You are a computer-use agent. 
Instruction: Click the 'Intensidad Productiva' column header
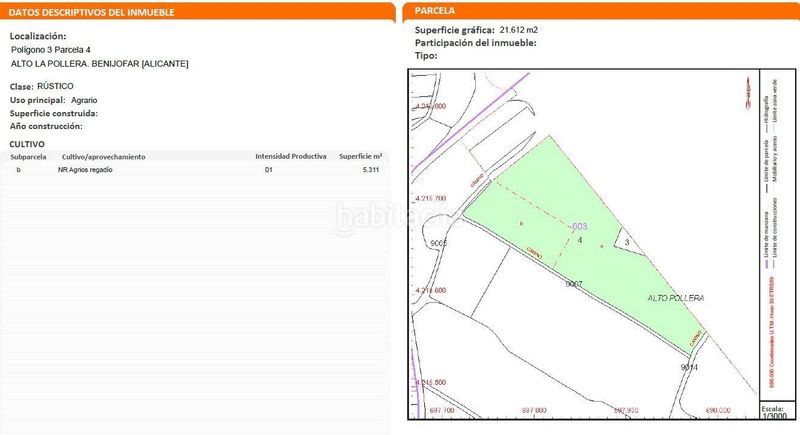coord(291,157)
